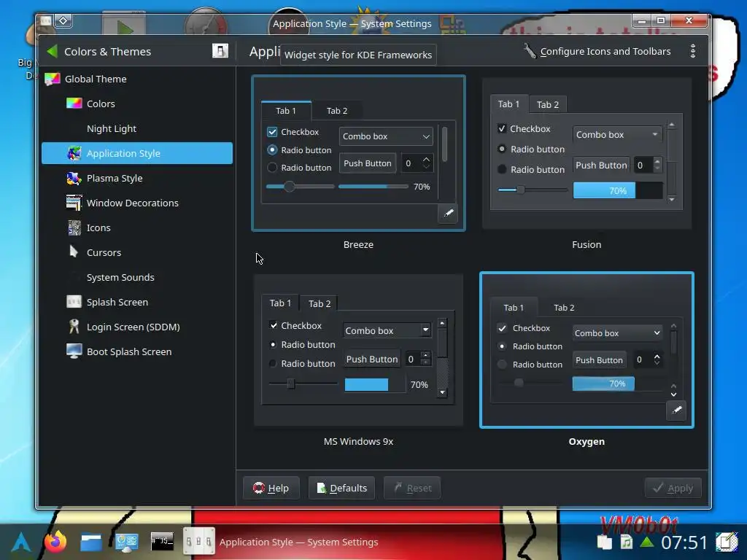
Task: Switch to Tab 2 in Fusion preview
Action: click(547, 105)
